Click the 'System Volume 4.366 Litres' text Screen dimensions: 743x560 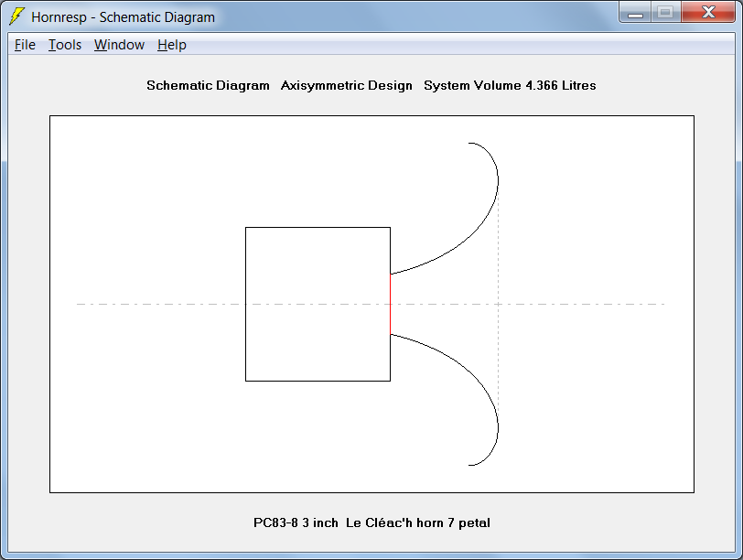(510, 85)
